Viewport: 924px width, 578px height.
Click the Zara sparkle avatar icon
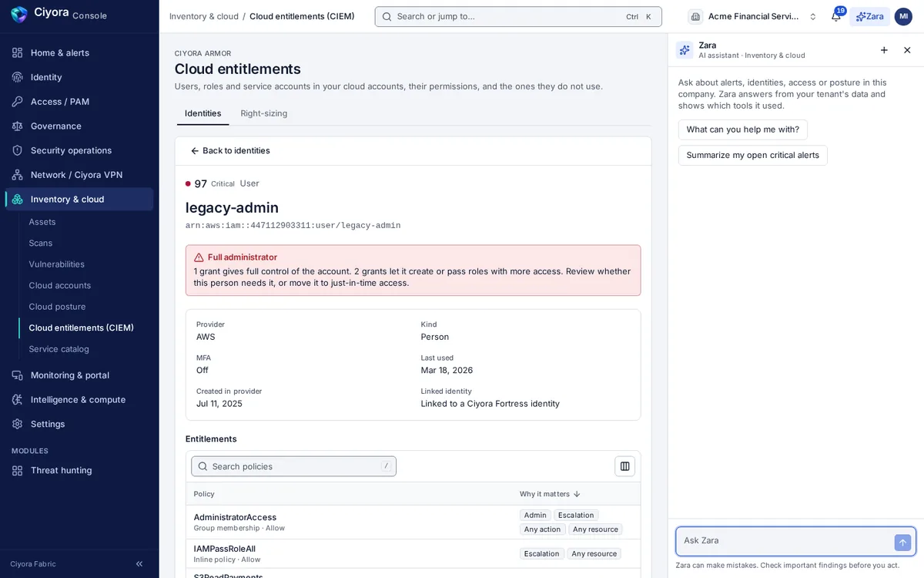(685, 50)
